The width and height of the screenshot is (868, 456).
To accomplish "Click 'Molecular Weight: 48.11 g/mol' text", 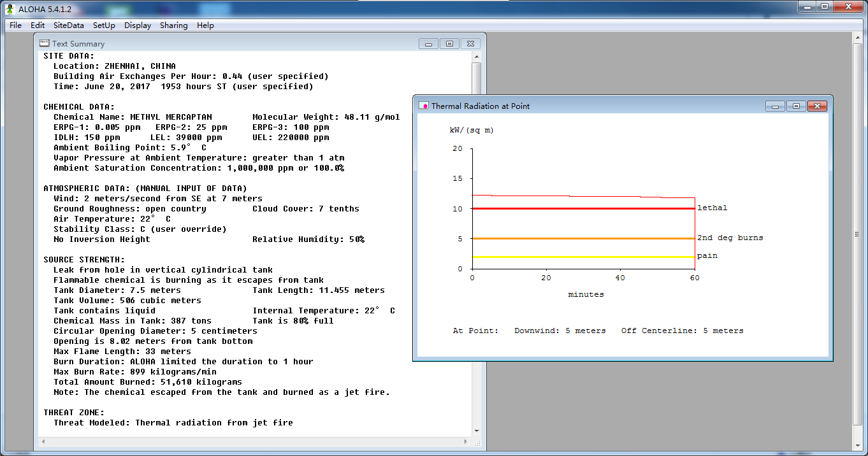I will click(326, 117).
